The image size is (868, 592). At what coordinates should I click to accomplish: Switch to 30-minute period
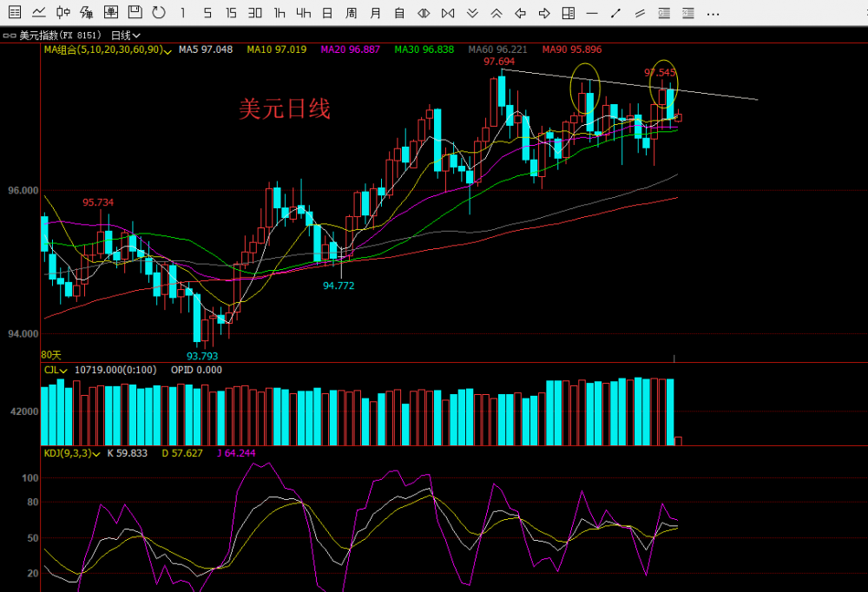(255, 12)
